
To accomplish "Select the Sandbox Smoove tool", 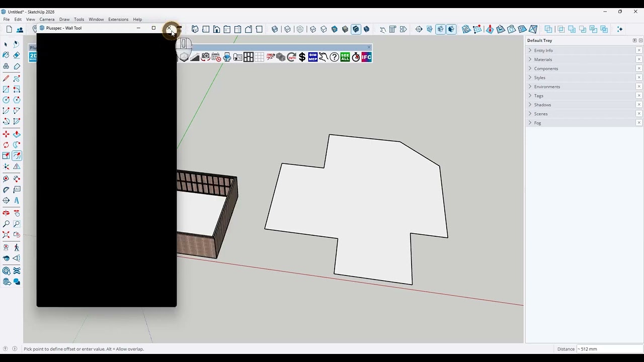I will (x=490, y=29).
